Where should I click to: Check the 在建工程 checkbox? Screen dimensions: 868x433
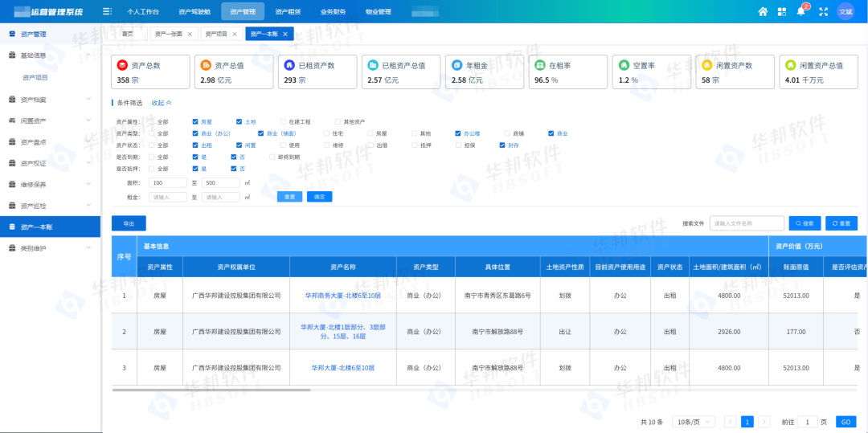pos(283,121)
